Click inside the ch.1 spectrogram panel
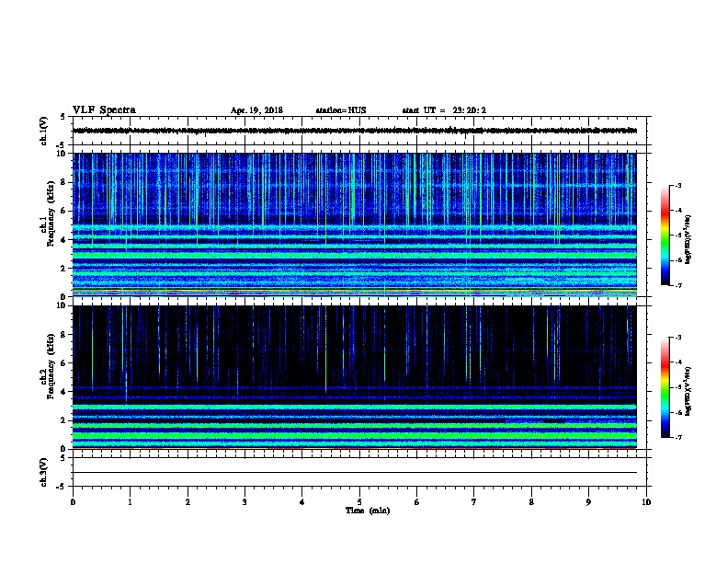Screen dimensions: 728x563 355,224
